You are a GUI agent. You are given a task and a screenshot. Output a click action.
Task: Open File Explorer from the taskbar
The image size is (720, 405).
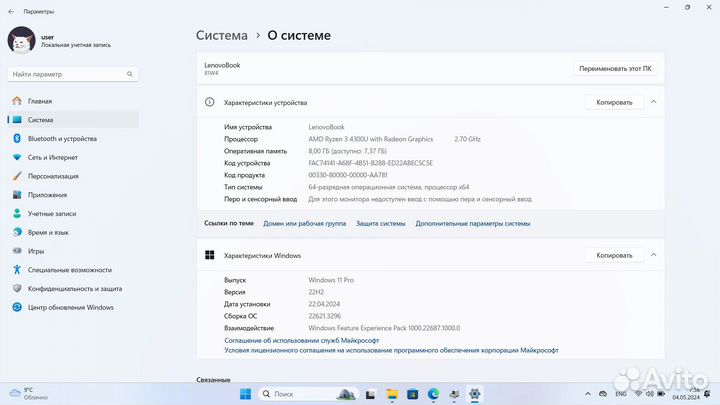[392, 394]
